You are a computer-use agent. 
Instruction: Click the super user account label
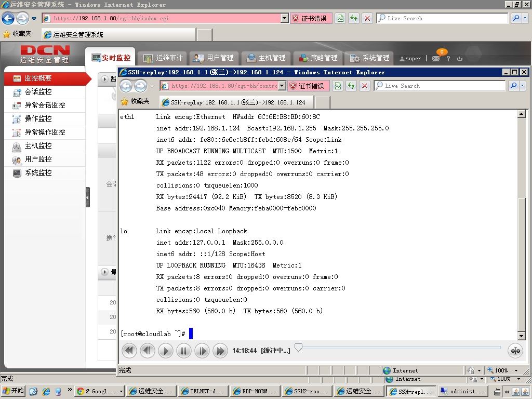[x=410, y=58]
